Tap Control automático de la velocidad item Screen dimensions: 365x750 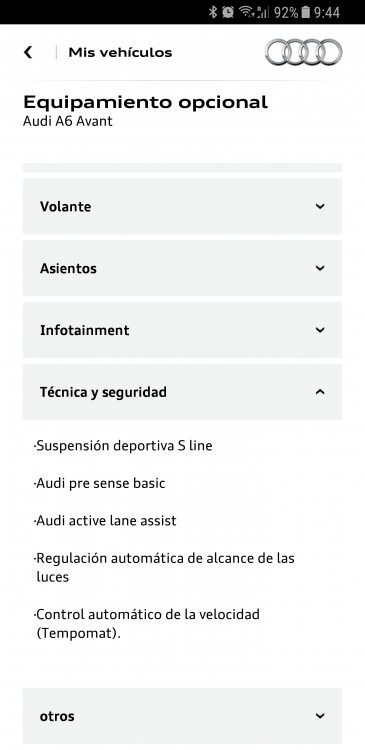(147, 624)
